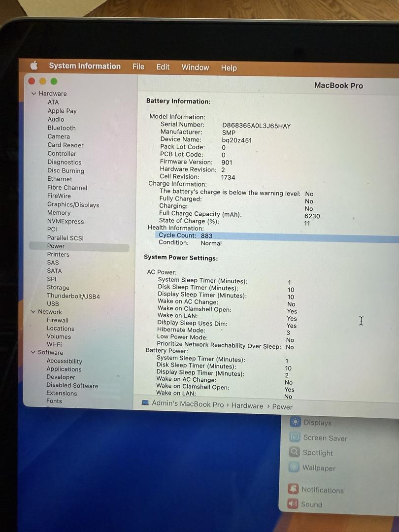Select Controller in the sidebar

tap(62, 153)
